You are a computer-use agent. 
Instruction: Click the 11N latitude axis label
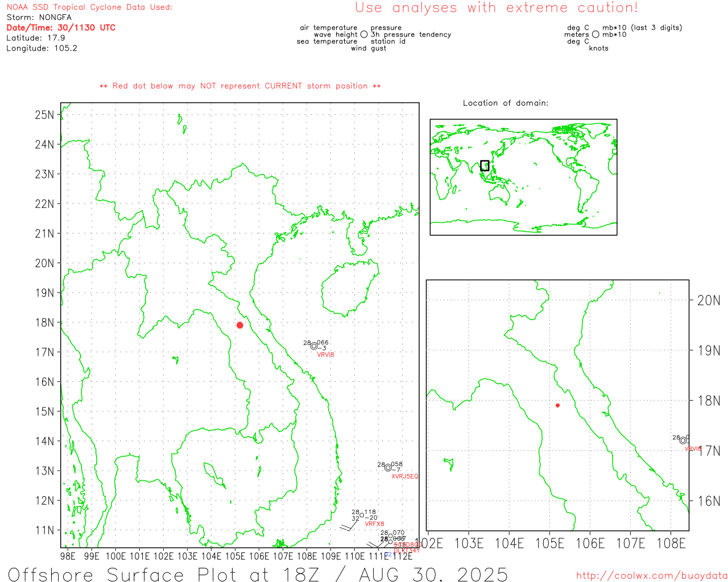44,530
